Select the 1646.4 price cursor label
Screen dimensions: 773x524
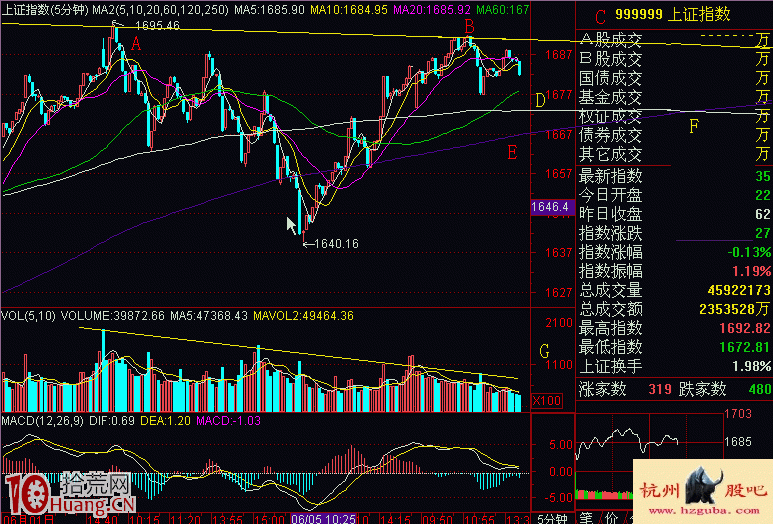point(553,207)
